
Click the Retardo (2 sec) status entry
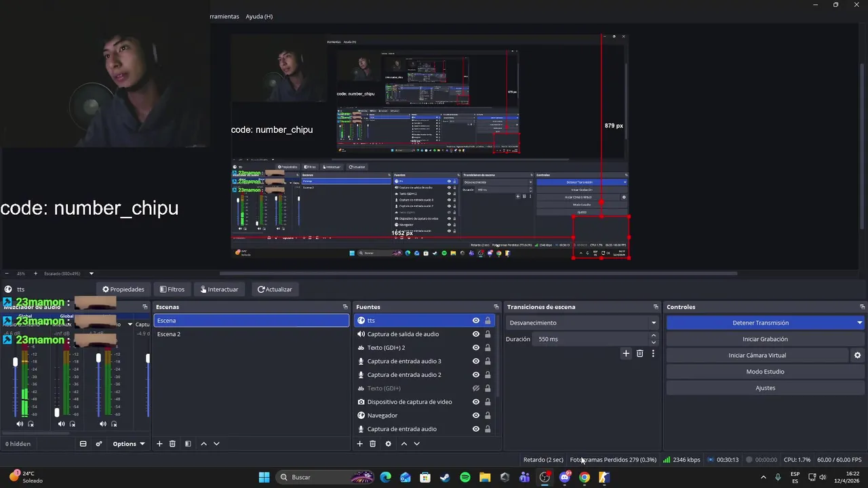543,460
